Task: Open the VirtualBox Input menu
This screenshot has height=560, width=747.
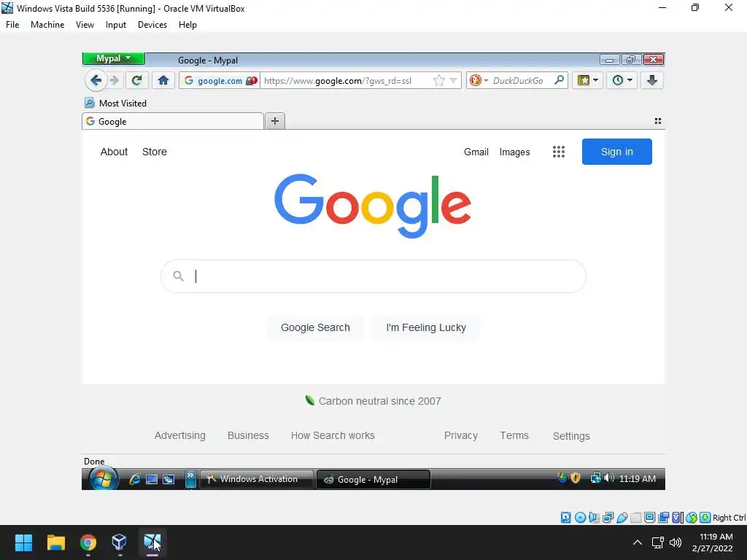Action: (116, 25)
